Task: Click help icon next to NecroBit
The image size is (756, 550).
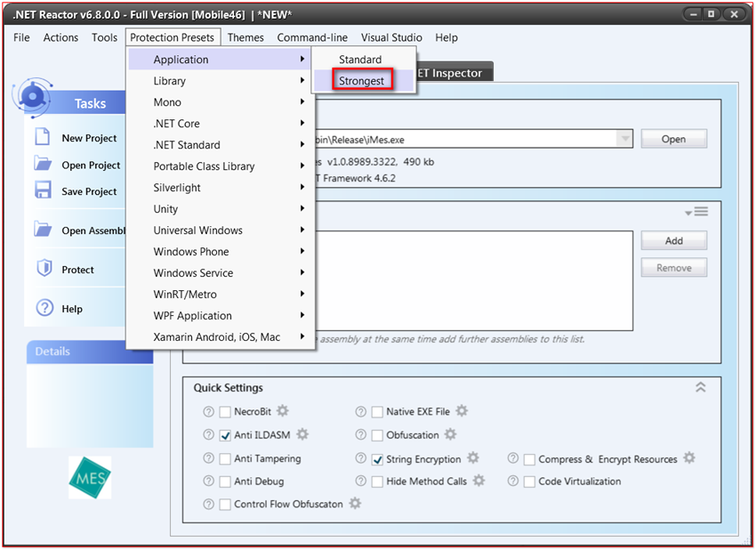Action: tap(208, 411)
